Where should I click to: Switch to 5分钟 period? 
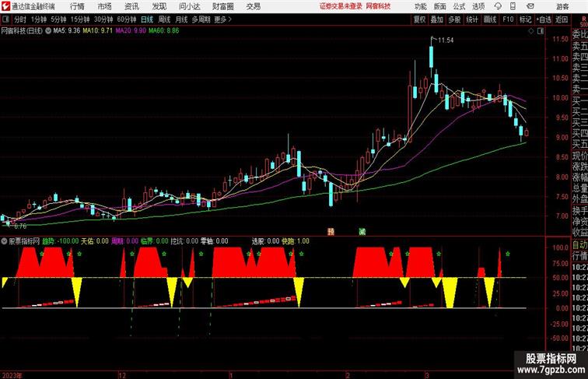point(58,19)
